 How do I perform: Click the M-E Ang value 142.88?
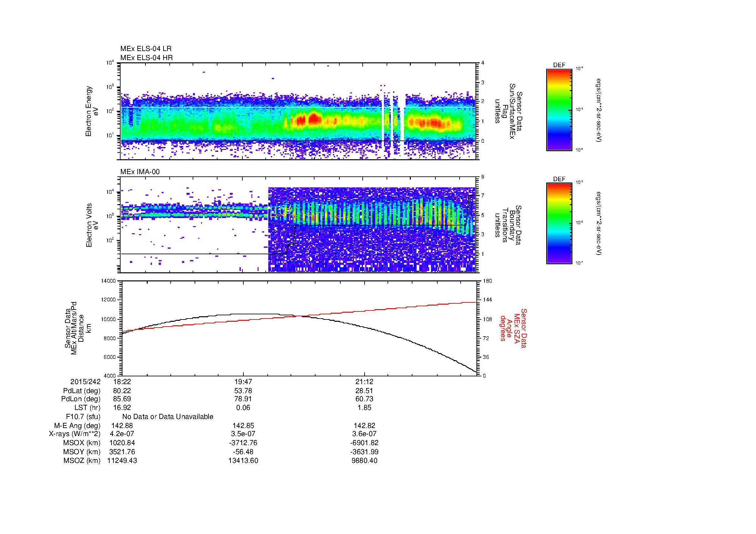[122, 425]
